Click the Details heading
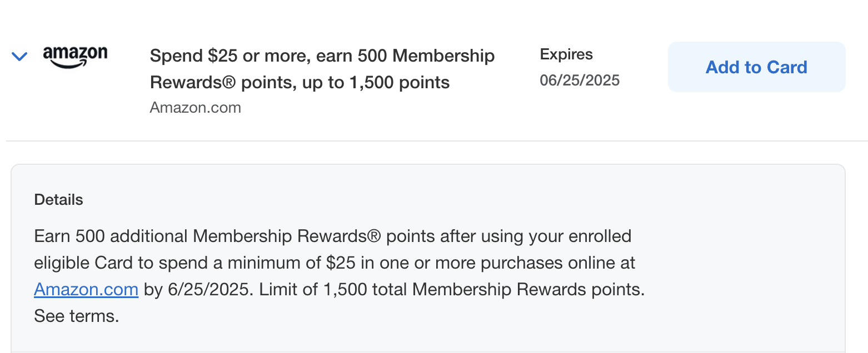This screenshot has width=868, height=353. pyautogui.click(x=58, y=200)
